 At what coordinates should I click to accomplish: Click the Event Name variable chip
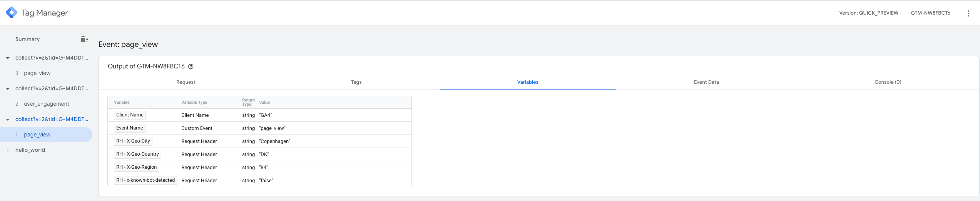tap(130, 128)
